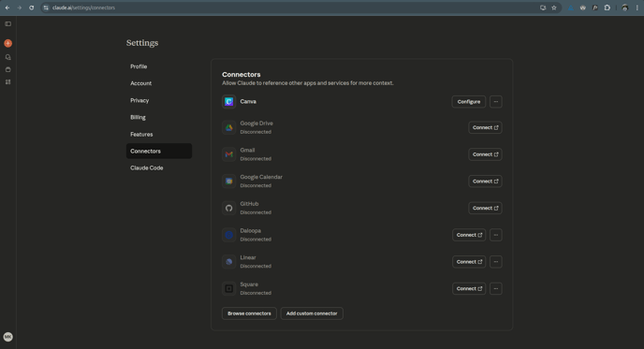The image size is (644, 349).
Task: Open the Chrome profile avatar
Action: pyautogui.click(x=624, y=7)
